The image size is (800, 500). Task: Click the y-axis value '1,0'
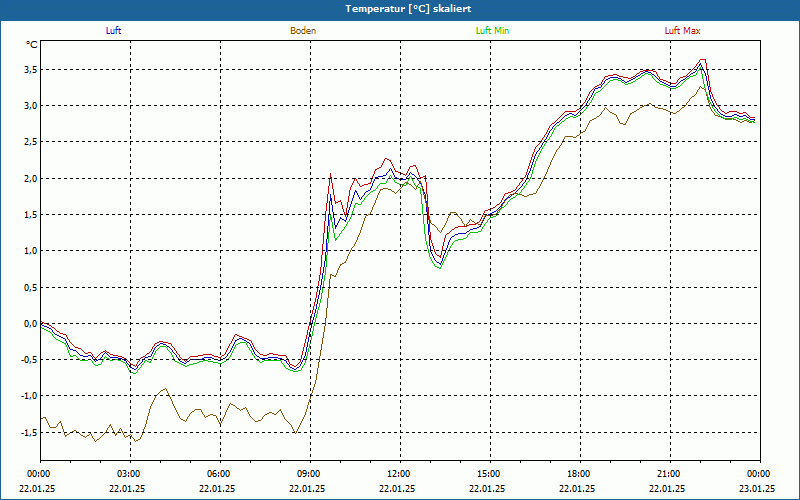tap(31, 251)
